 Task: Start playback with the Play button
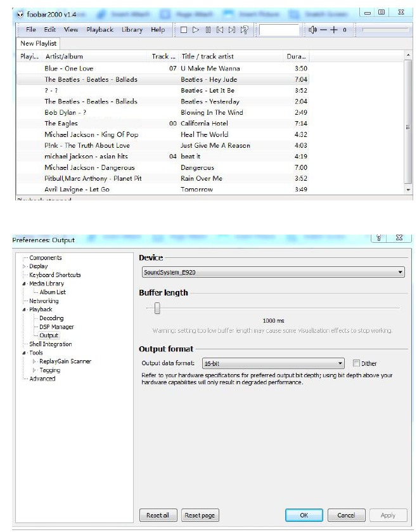(x=196, y=30)
